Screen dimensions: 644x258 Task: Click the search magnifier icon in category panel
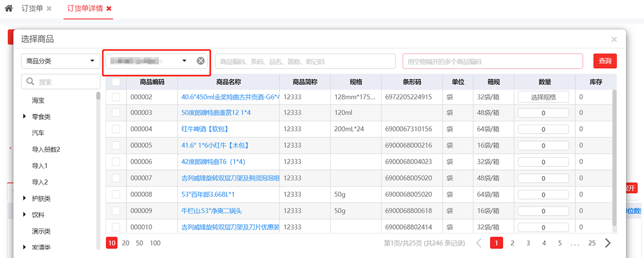[30, 82]
